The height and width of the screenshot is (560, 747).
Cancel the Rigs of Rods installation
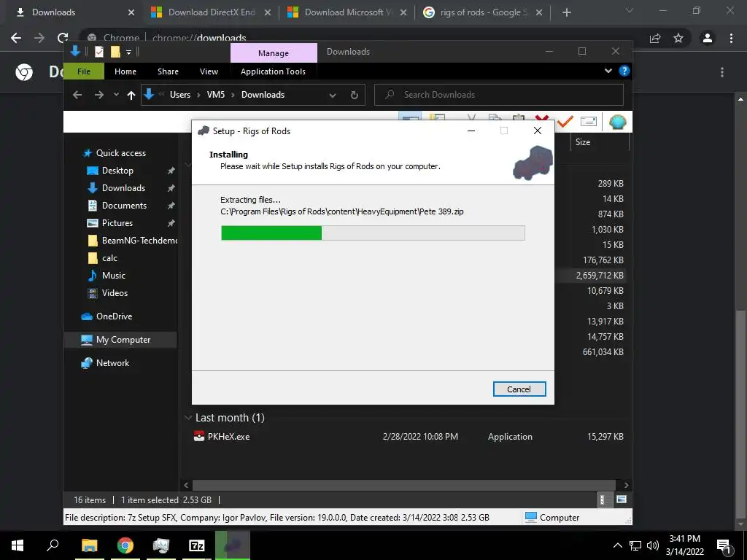(x=519, y=389)
